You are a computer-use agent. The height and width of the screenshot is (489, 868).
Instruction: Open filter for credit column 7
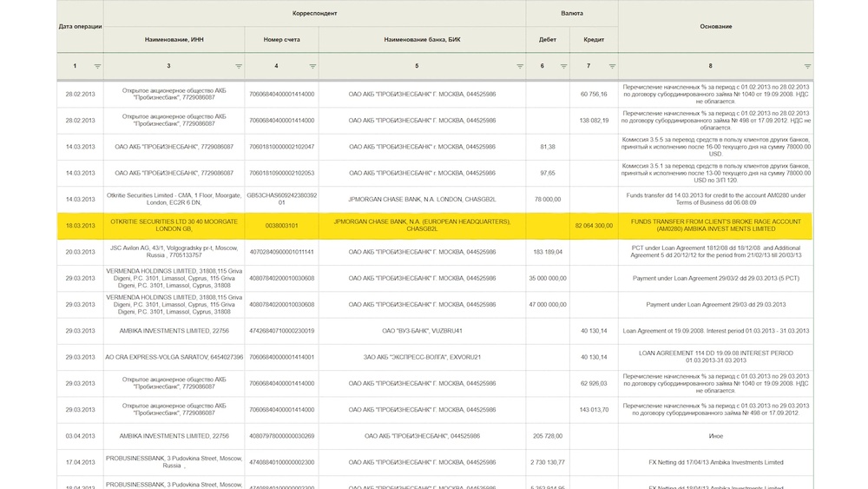point(611,66)
